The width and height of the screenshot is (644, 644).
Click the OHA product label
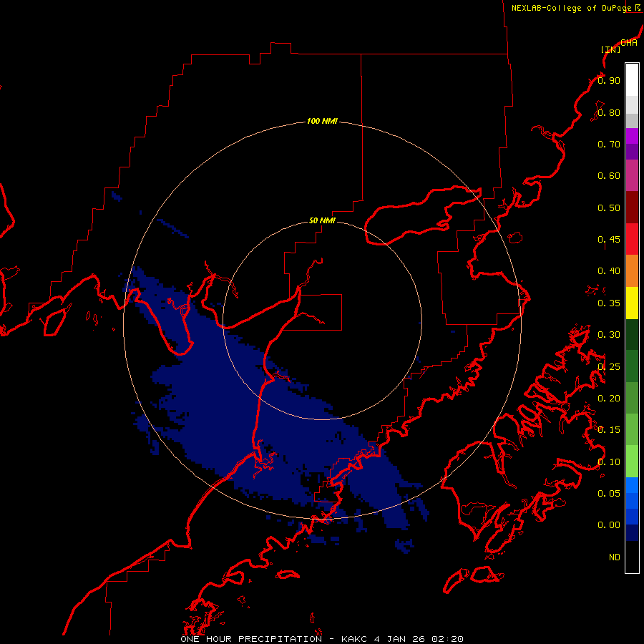[629, 43]
